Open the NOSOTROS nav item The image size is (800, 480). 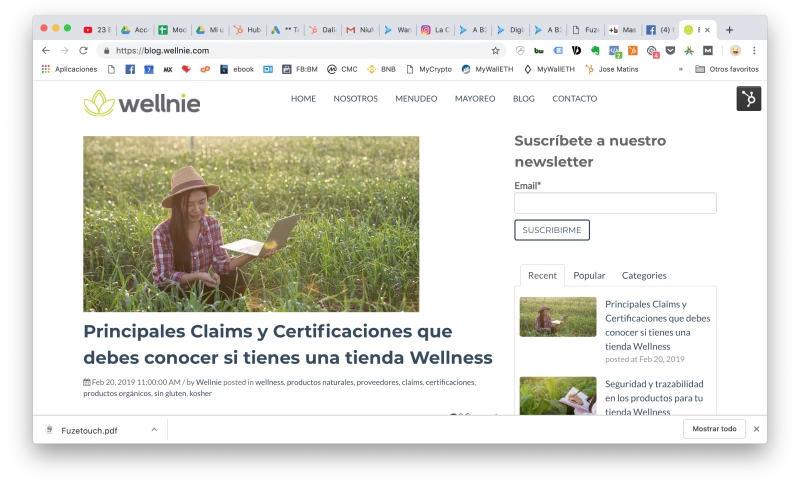(x=356, y=98)
